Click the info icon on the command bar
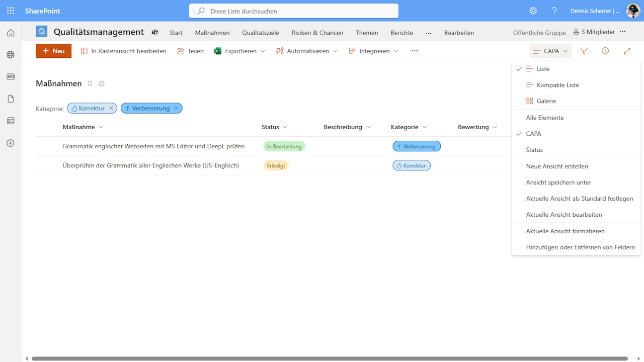This screenshot has width=644, height=362. [x=605, y=51]
